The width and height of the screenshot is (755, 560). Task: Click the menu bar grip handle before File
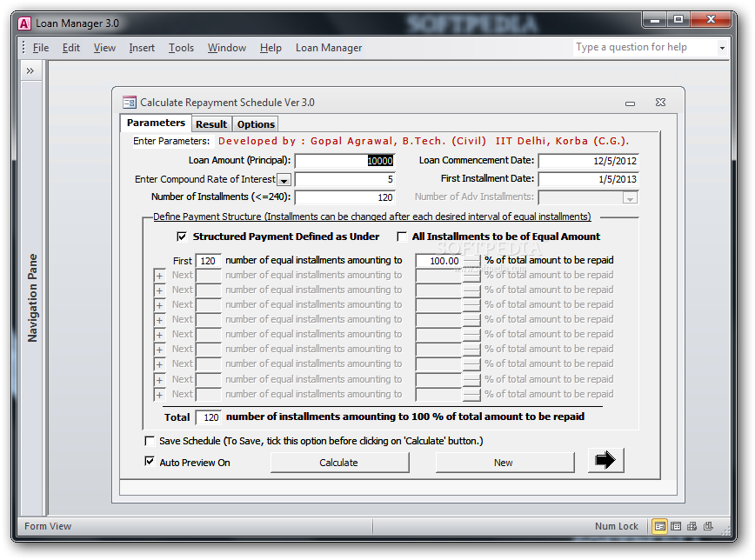(23, 47)
